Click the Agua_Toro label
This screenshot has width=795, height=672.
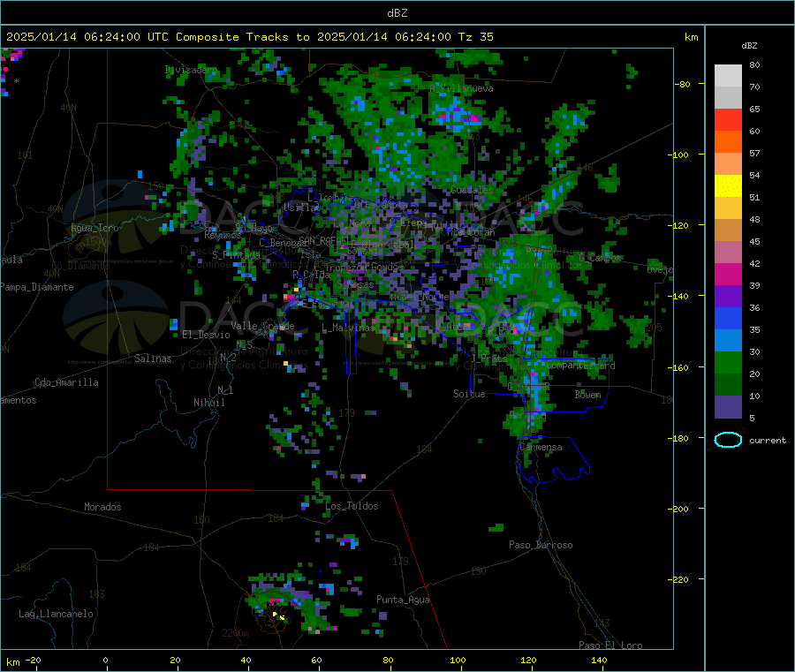tap(95, 228)
